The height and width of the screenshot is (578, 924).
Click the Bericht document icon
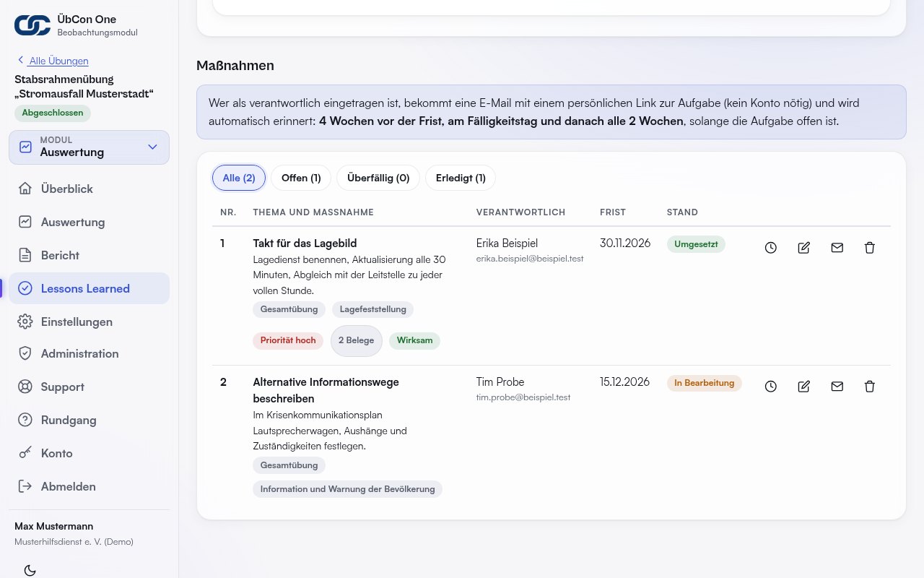(25, 255)
